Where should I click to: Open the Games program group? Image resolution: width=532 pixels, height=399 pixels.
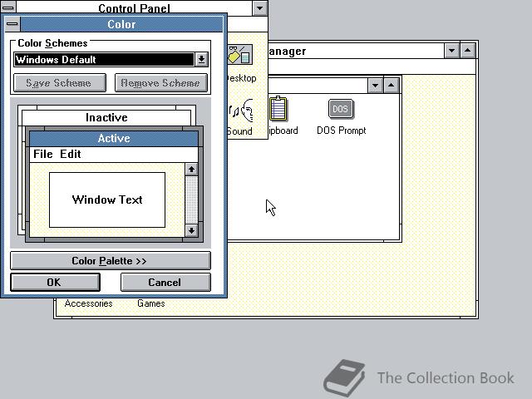151,303
